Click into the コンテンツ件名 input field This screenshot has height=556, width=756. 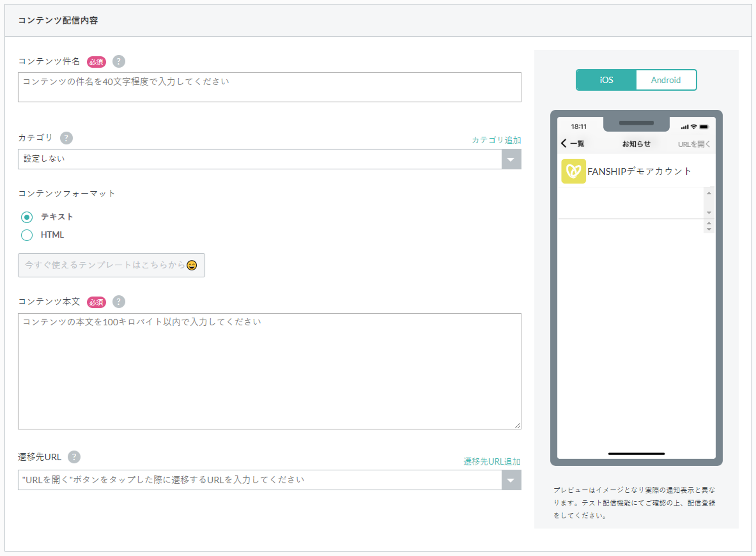coord(269,87)
